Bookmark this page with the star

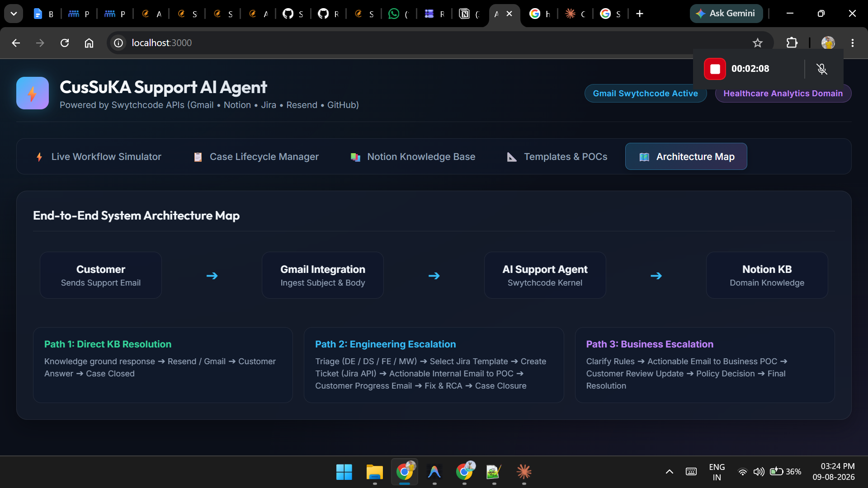coord(758,43)
